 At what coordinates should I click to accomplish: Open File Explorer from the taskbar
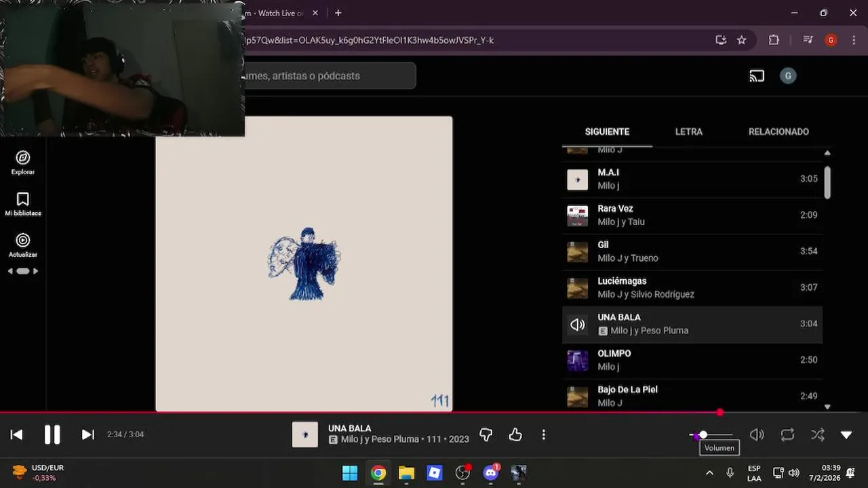click(406, 473)
